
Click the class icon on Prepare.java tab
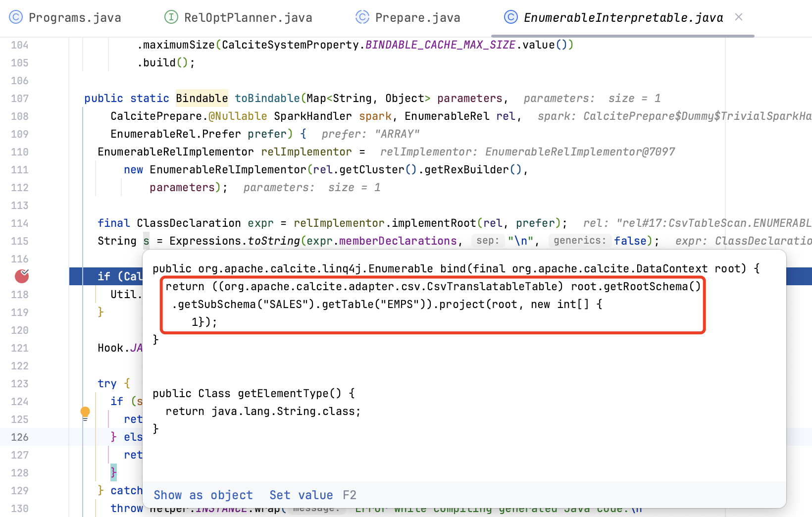362,17
